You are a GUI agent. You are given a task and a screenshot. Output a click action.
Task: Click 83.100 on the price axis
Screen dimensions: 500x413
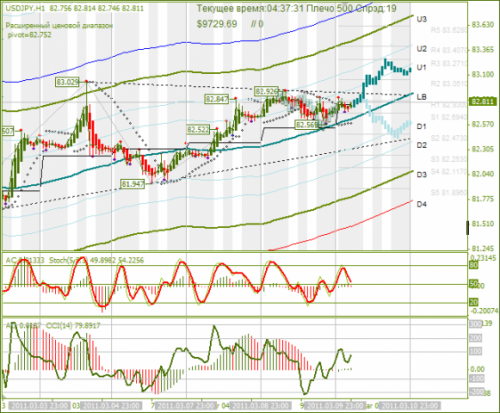483,75
